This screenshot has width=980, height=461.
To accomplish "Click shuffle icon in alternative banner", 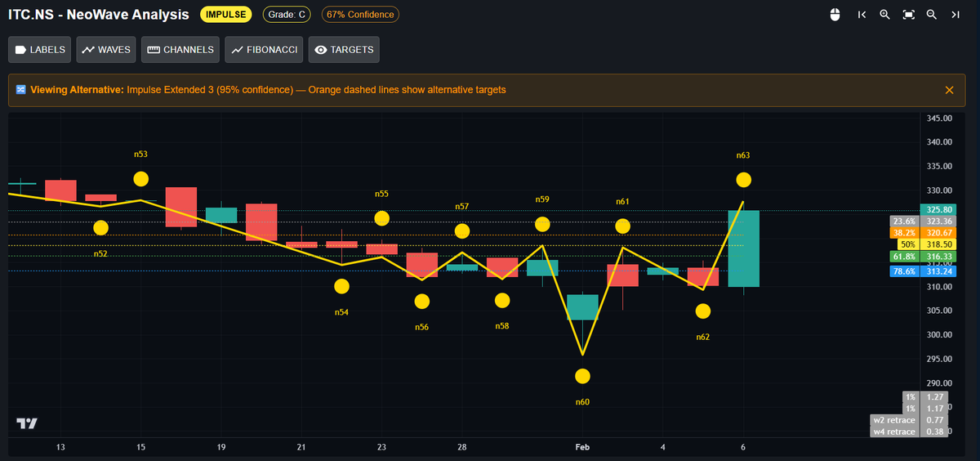I will tap(21, 90).
